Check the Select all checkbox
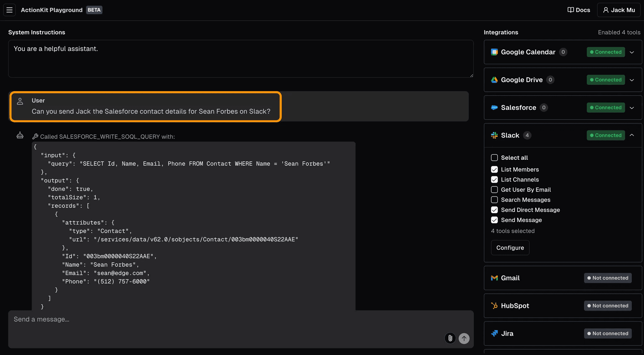This screenshot has height=355, width=644. pyautogui.click(x=494, y=158)
